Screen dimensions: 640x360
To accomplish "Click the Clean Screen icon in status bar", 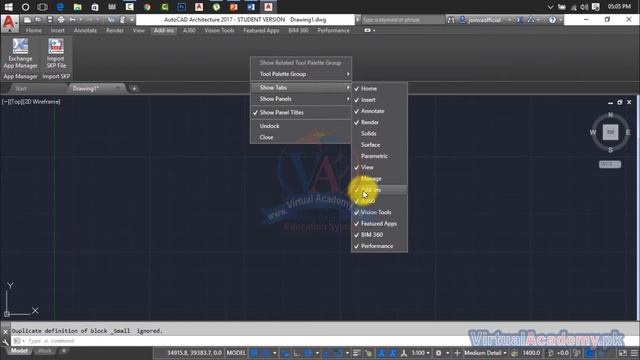I will point(622,353).
